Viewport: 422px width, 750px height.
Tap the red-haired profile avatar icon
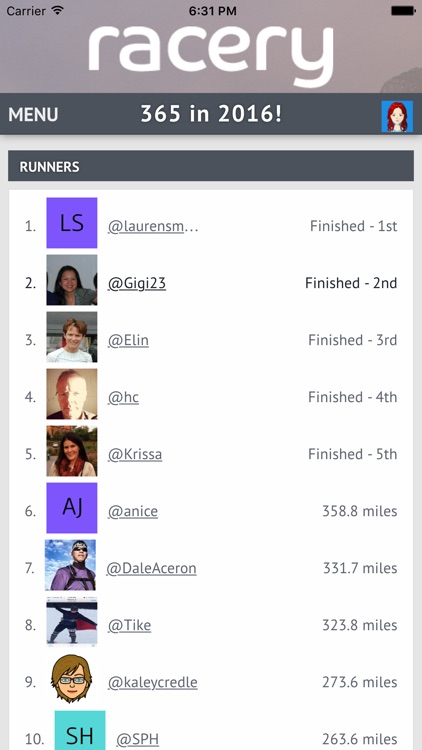[397, 116]
